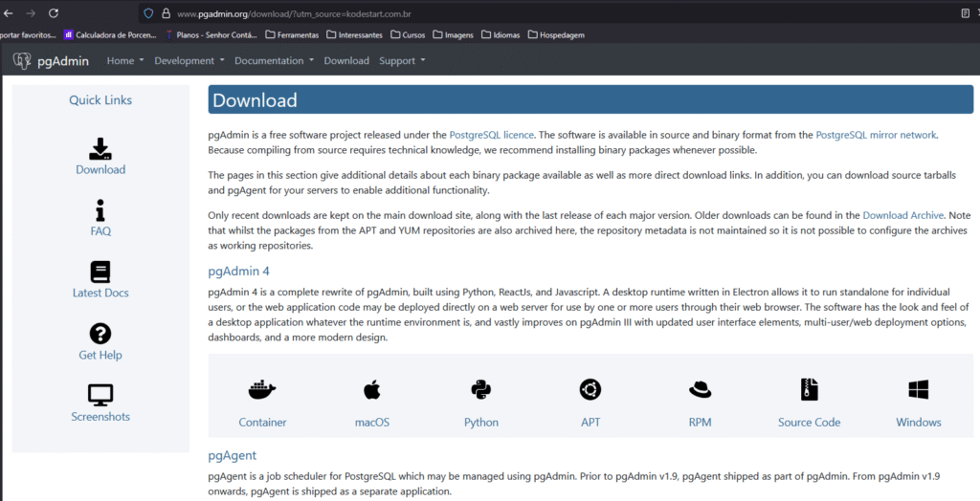The width and height of the screenshot is (980, 501).
Task: Click the Docker Container download icon
Action: click(x=262, y=390)
